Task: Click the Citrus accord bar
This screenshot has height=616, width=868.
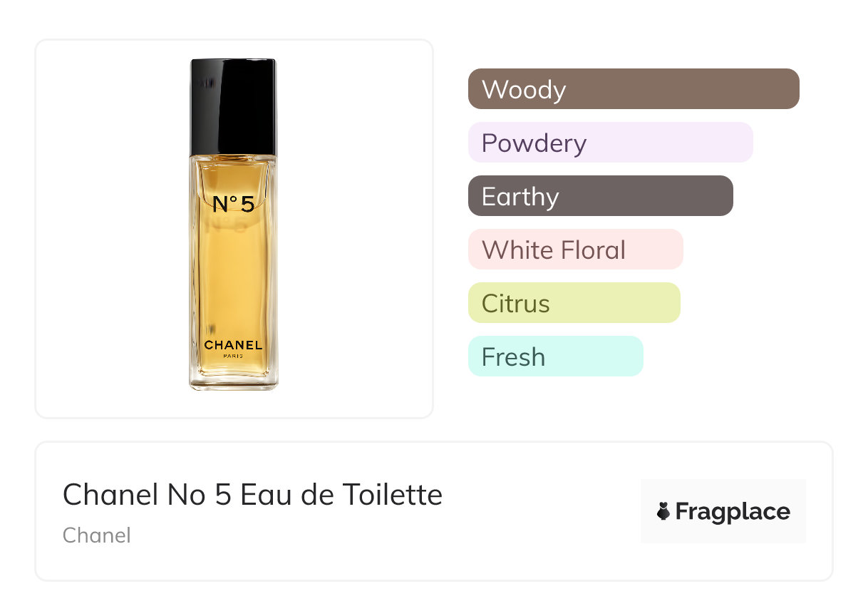Action: [574, 303]
